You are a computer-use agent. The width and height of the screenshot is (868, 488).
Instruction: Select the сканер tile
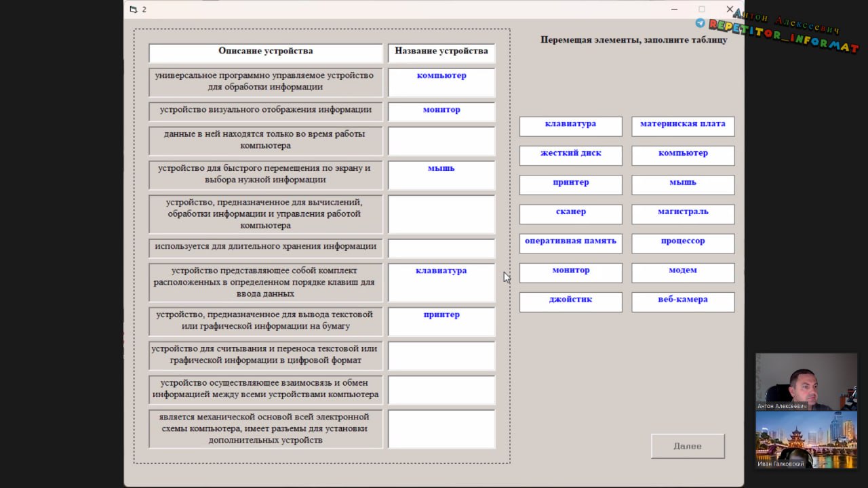pos(570,214)
